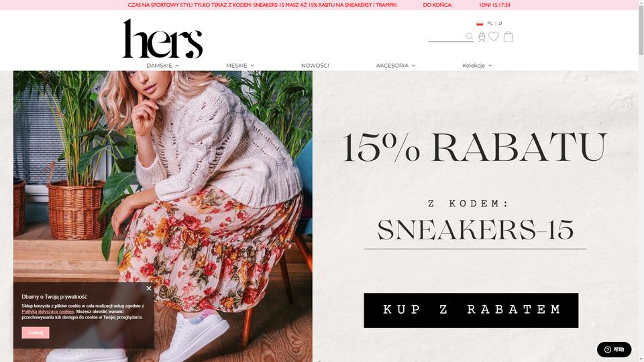Click the Zamknij cookie button
Viewport: 644px width, 362px height.
click(x=36, y=333)
